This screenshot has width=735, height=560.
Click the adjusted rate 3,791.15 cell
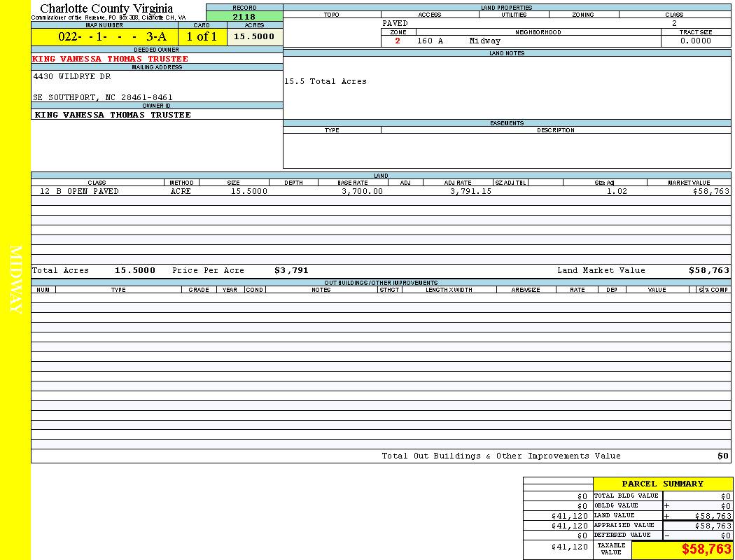470,191
